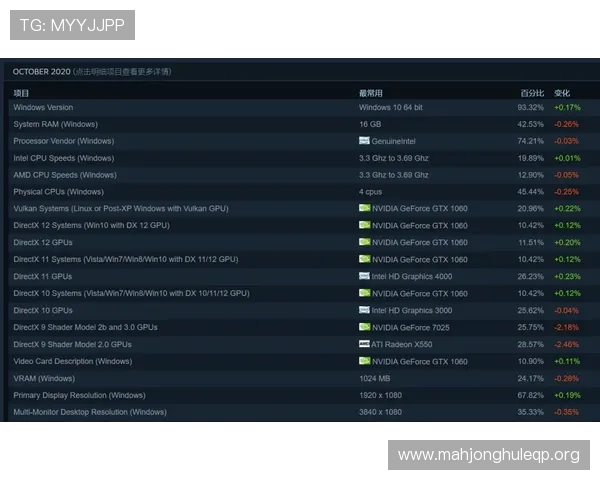
Task: Expand Processor Vendor (Windows) item
Action: [64, 141]
